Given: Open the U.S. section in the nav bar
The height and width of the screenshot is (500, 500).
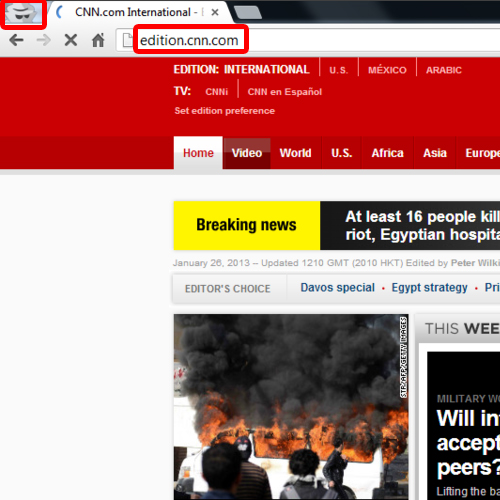Looking at the screenshot, I should (x=341, y=153).
